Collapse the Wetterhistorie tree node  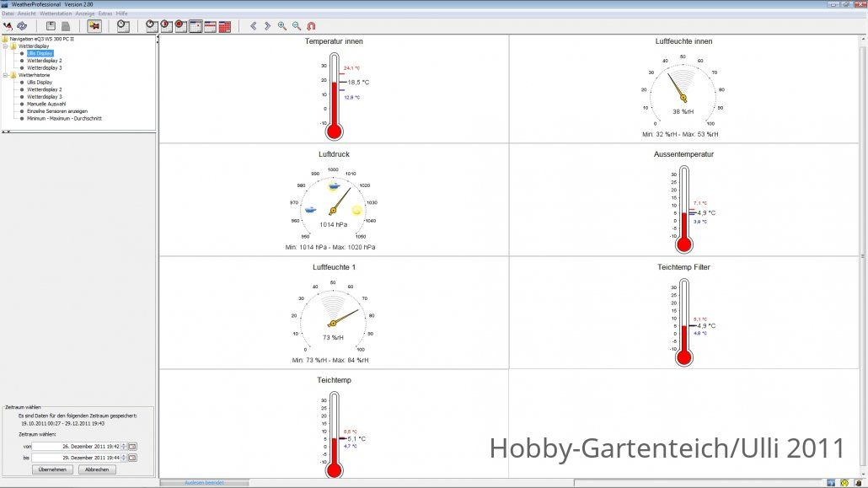click(x=6, y=75)
